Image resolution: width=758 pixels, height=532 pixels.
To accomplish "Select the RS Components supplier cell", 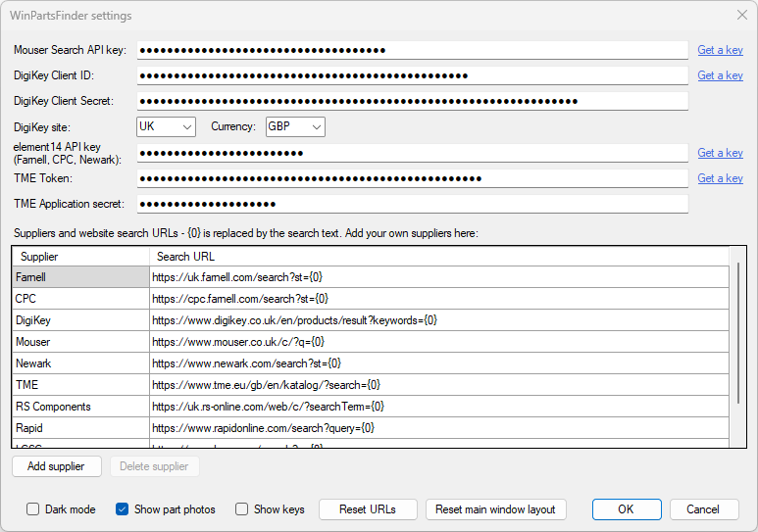I will tap(80, 407).
